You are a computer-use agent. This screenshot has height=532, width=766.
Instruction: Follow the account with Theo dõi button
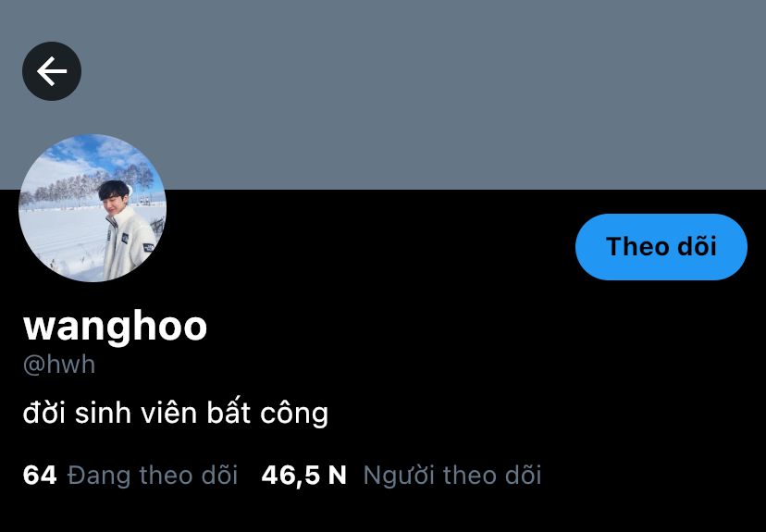click(x=661, y=247)
